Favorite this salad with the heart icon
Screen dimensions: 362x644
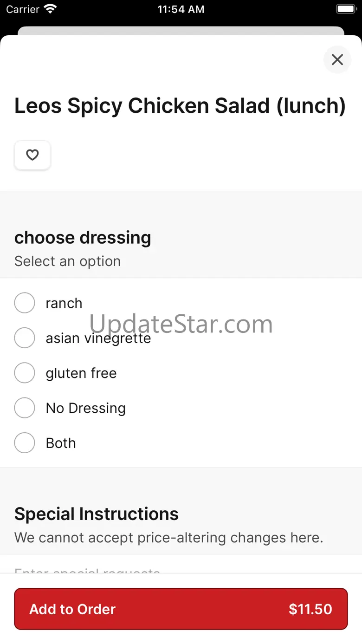pyautogui.click(x=32, y=155)
